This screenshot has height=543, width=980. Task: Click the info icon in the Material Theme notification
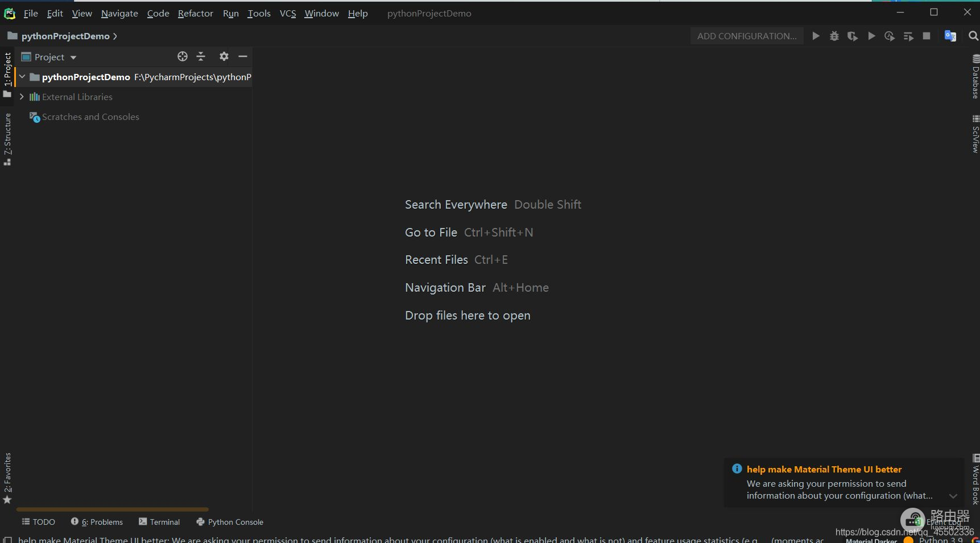tap(737, 469)
